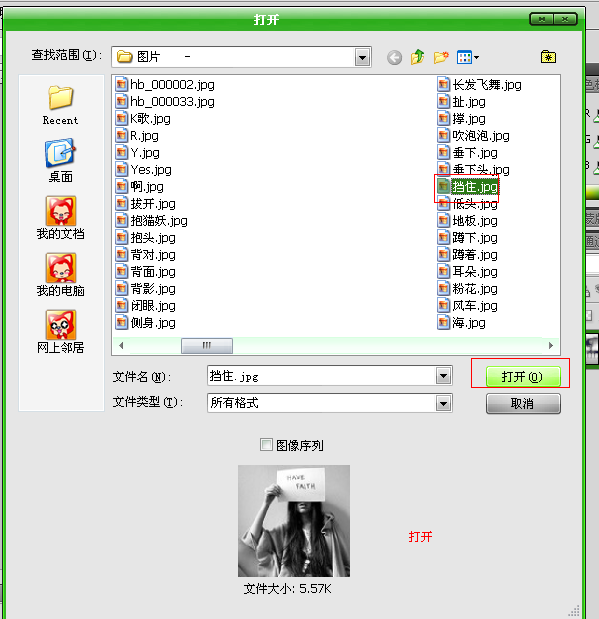Select file 抱猫妖.jpg in the list
Image resolution: width=599 pixels, height=619 pixels.
(x=152, y=221)
